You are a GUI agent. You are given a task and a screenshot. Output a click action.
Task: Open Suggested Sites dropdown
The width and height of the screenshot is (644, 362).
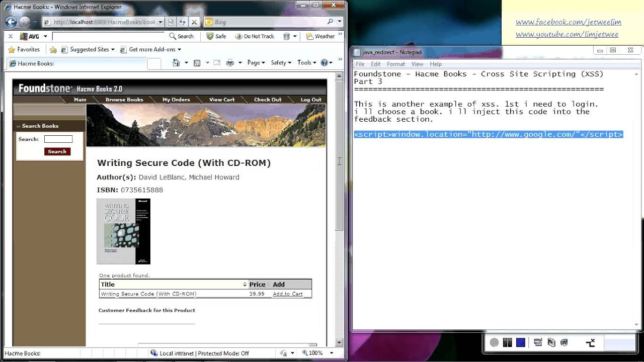[x=113, y=50]
